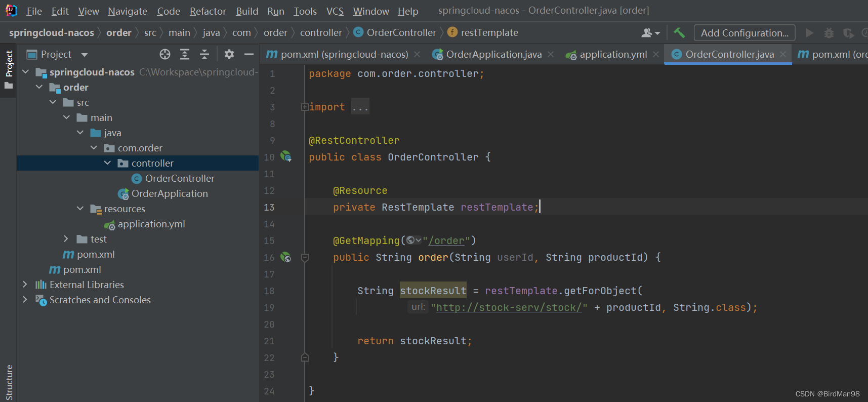Click the IntelliJ IDEA logo icon
Viewport: 868px width, 402px height.
[11, 11]
